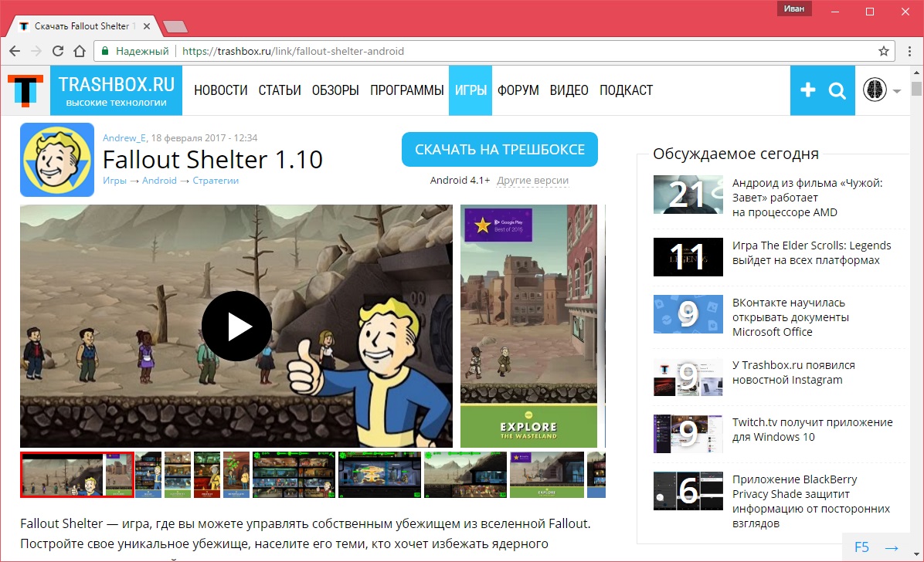Select the red-outlined first gallery thumbnail

point(77,475)
